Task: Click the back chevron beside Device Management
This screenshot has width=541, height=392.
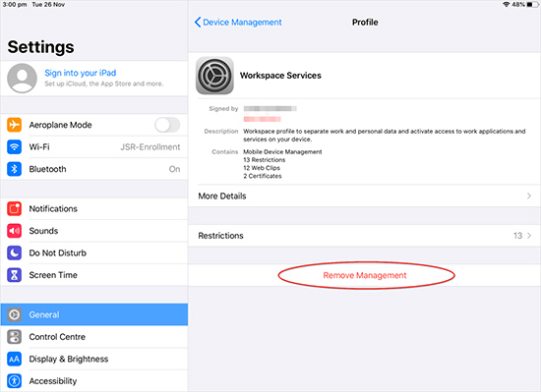Action: [x=198, y=22]
